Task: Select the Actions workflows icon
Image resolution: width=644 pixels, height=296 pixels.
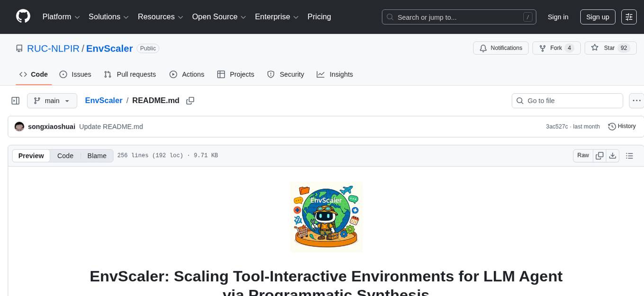Action: [173, 74]
